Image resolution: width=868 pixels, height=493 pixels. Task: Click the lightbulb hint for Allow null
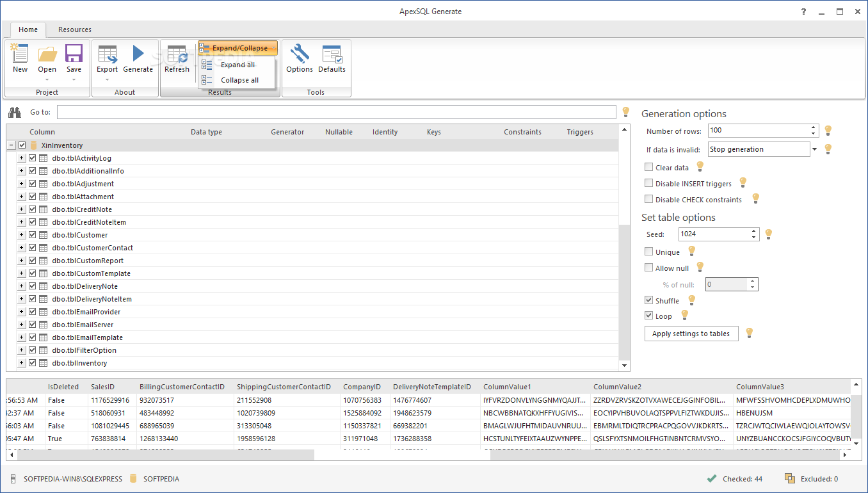pos(700,267)
